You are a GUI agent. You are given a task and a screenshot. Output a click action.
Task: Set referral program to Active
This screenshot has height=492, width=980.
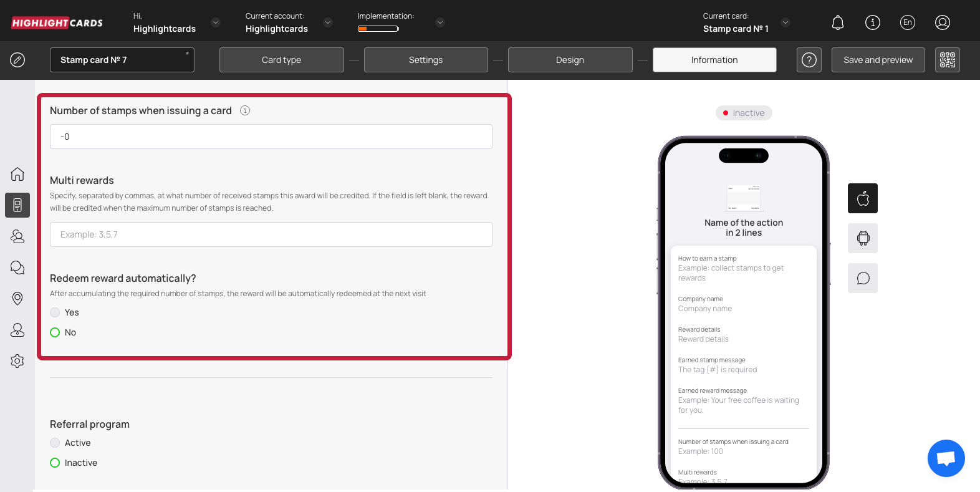click(x=55, y=443)
